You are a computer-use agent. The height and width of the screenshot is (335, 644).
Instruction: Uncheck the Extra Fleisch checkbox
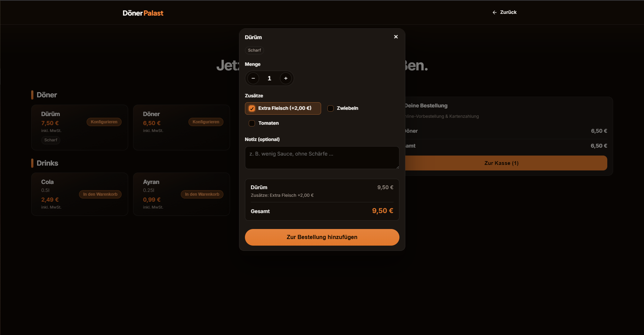pyautogui.click(x=252, y=108)
